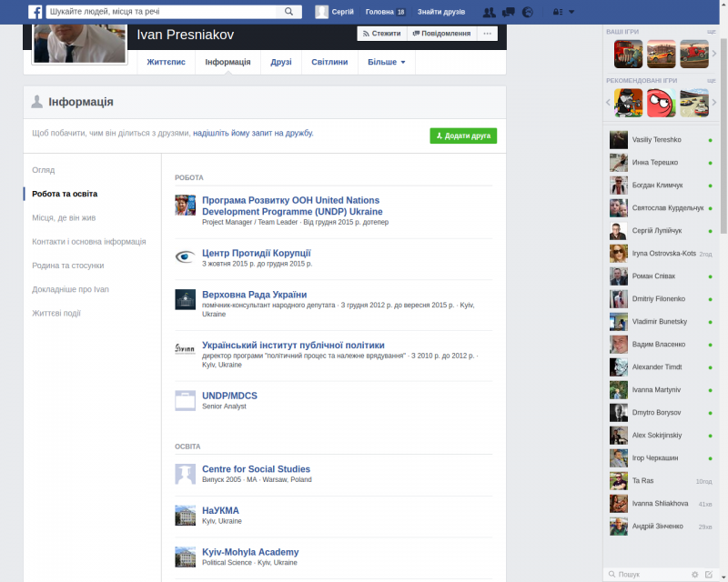Click the three-dots profile actions button
This screenshot has height=582, width=728.
click(489, 34)
